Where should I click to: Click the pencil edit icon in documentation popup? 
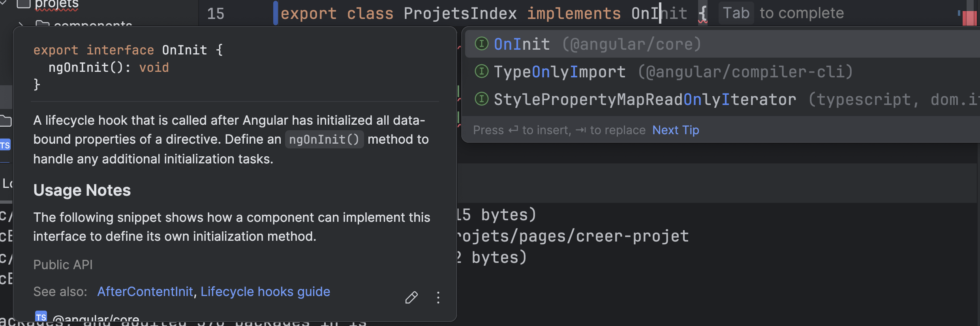[x=411, y=298]
